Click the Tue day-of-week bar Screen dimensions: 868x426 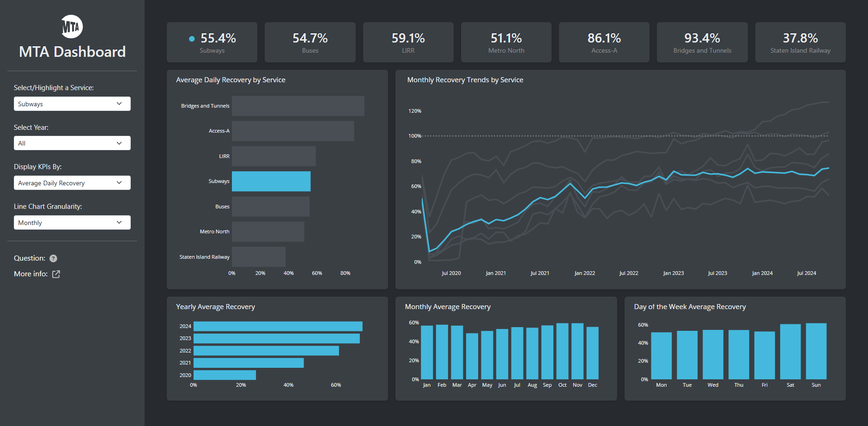687,355
